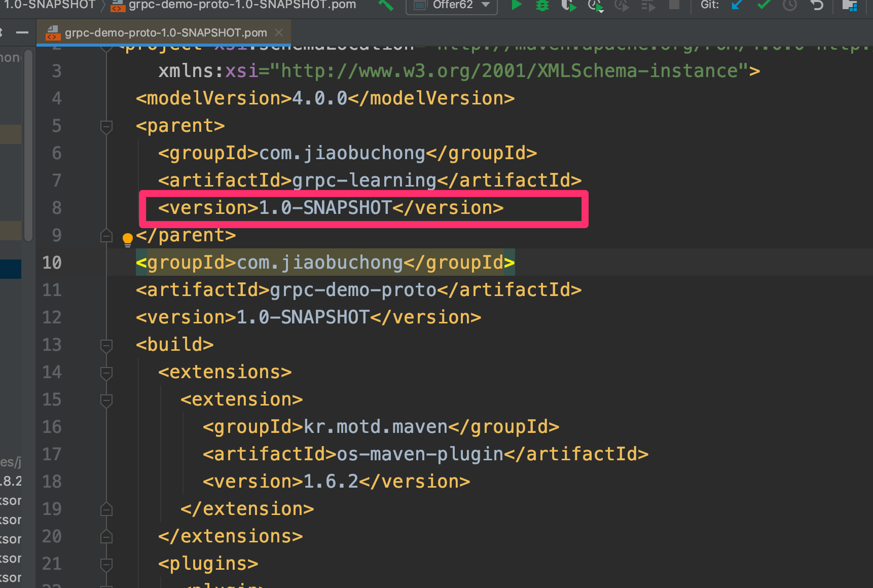Start debugging with the bug icon
This screenshot has width=873, height=588.
coord(542,5)
